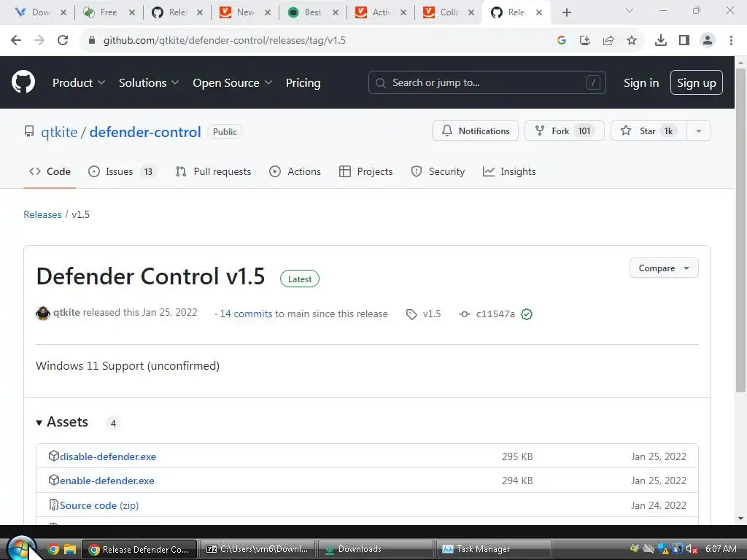This screenshot has height=560, width=747.
Task: Open the Code tab
Action: coord(50,171)
